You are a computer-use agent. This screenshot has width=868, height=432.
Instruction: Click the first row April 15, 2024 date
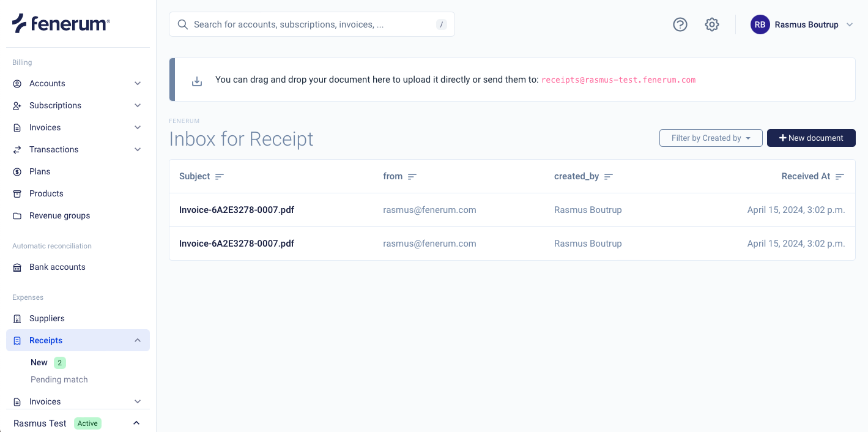click(x=796, y=210)
